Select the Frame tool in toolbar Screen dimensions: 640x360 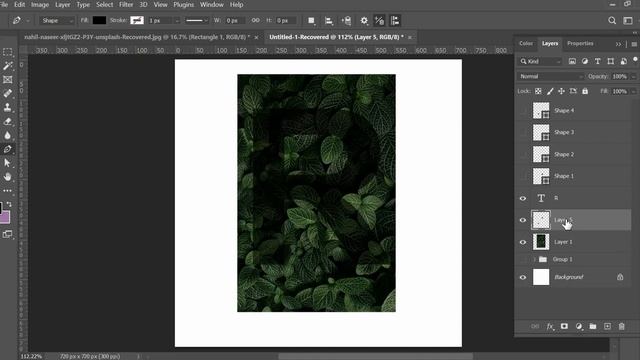click(x=7, y=80)
